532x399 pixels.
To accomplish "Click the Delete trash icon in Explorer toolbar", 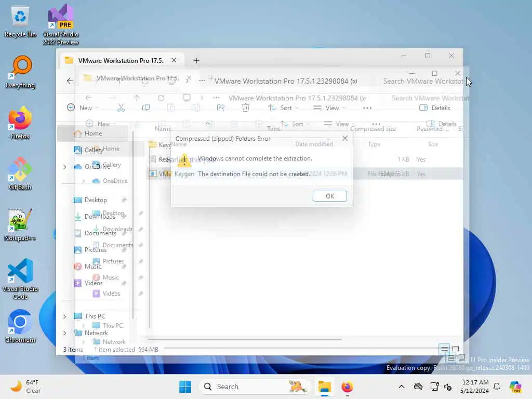I will [x=246, y=108].
